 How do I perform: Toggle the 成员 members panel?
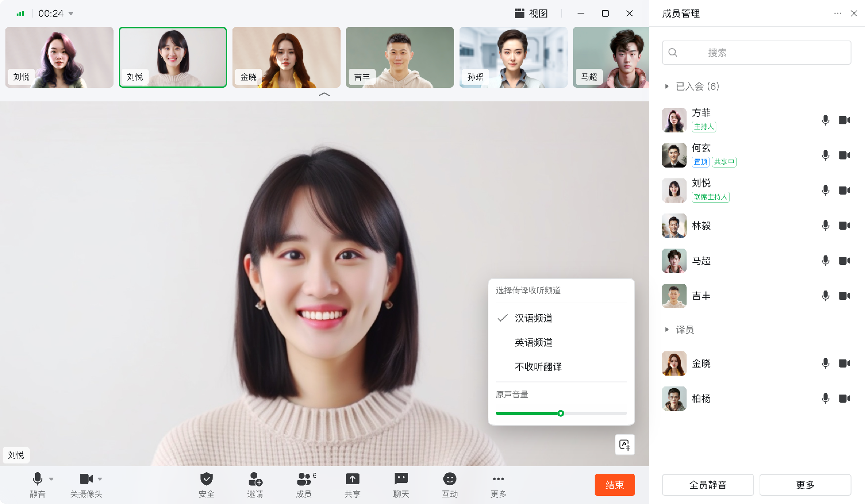[304, 479]
